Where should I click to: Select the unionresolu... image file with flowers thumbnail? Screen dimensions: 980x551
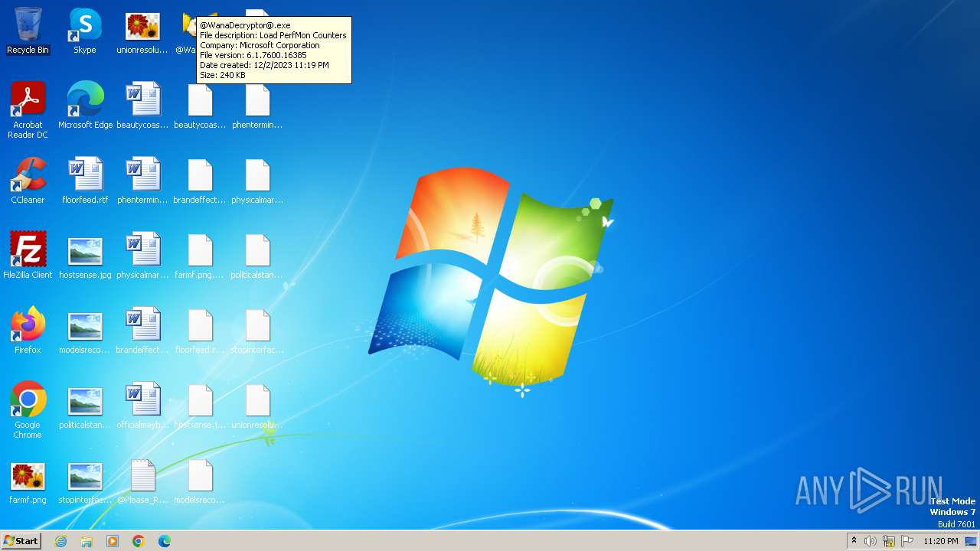(x=142, y=31)
